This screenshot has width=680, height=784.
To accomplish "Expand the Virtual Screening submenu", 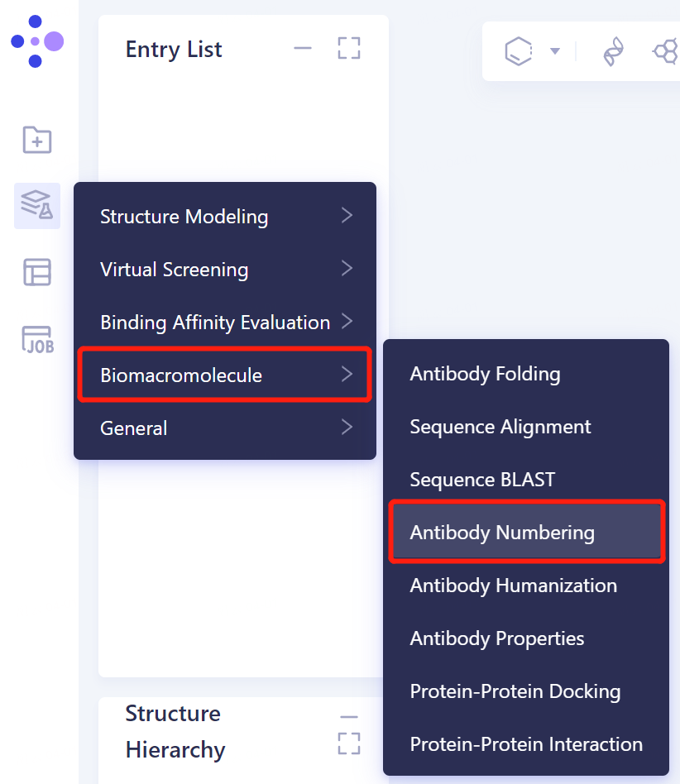I will (174, 270).
